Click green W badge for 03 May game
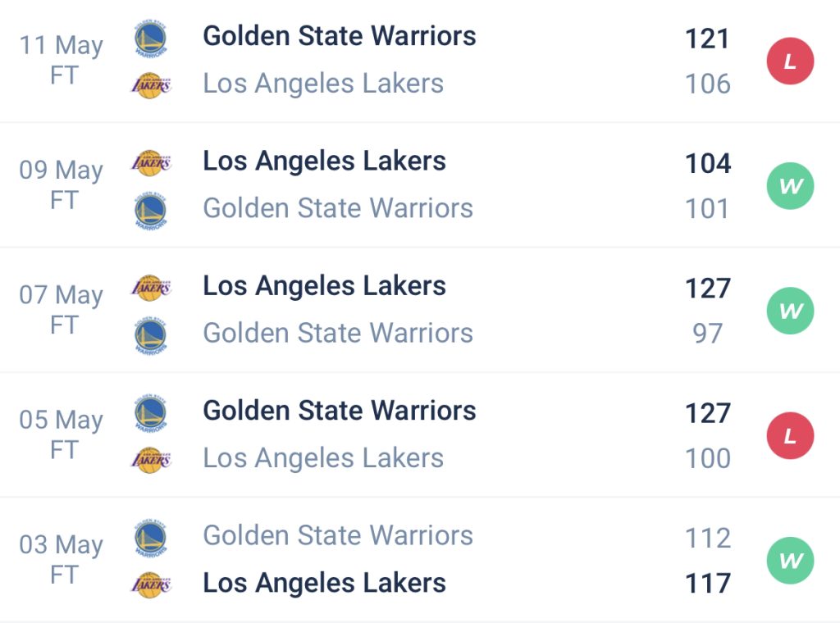 tap(790, 561)
